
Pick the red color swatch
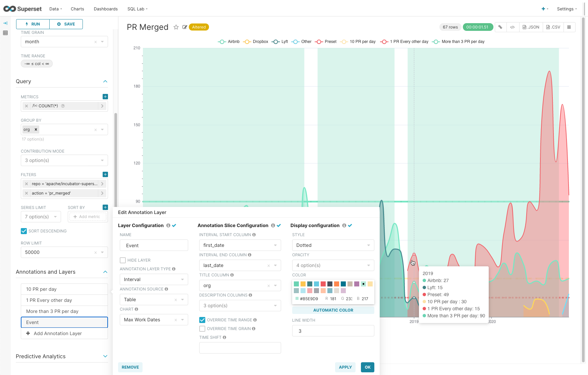[323, 284]
